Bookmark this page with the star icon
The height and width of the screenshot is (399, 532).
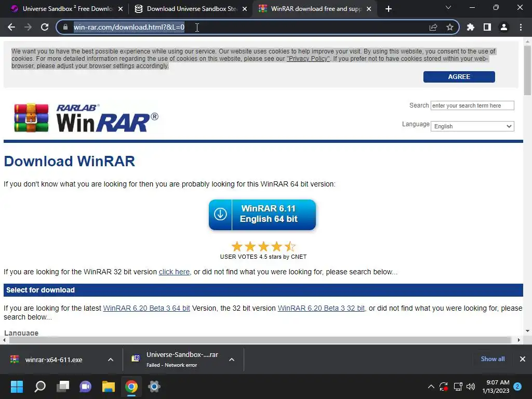point(449,27)
